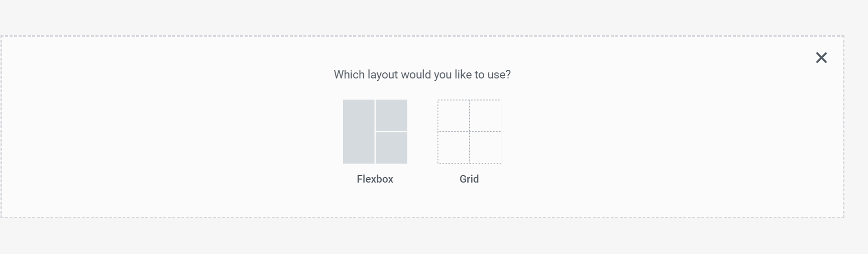Click the word "would" in the heading

click(x=416, y=75)
